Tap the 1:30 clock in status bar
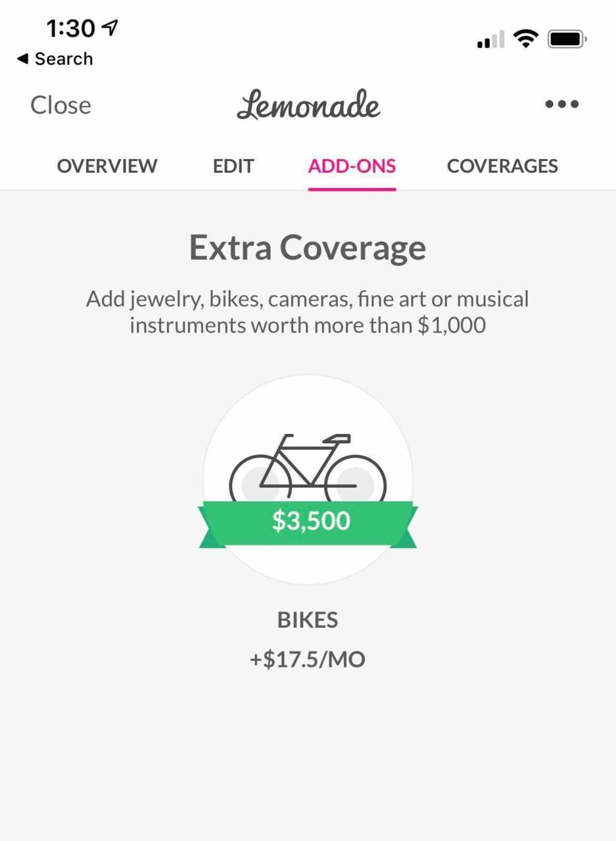616x841 pixels. tap(71, 28)
